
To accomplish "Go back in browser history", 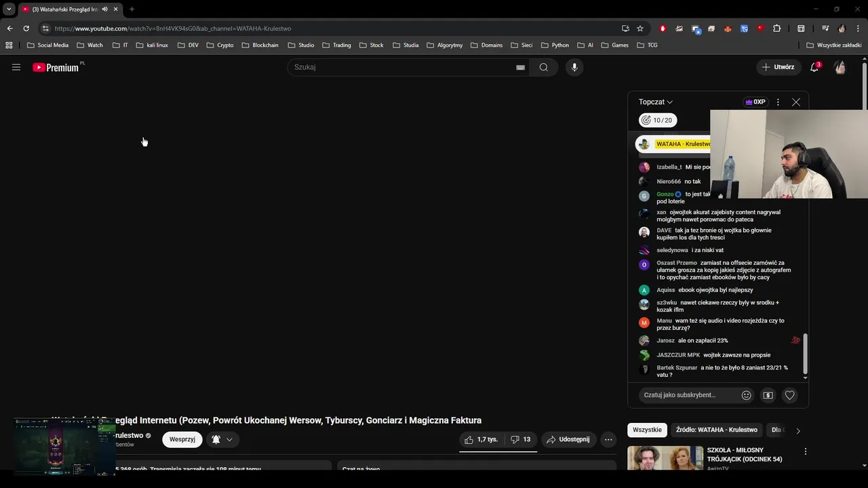I will (x=9, y=28).
